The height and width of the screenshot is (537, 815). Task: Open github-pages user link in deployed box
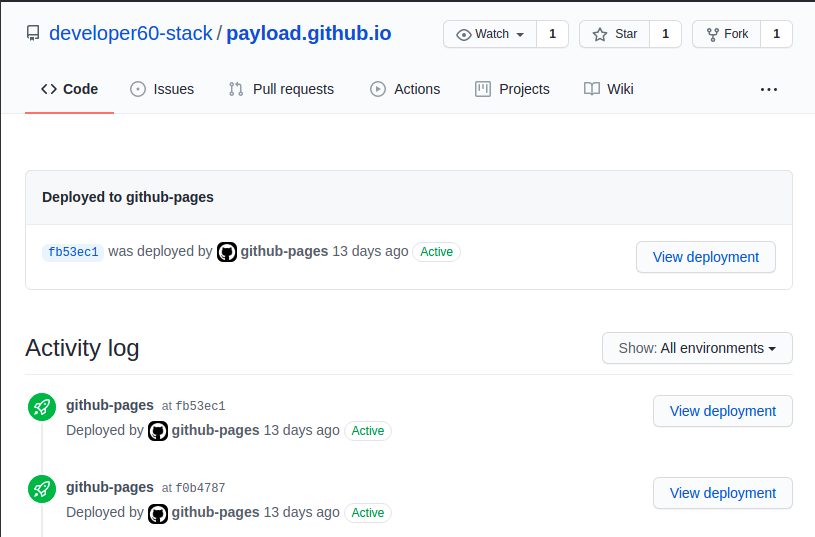click(x=284, y=252)
